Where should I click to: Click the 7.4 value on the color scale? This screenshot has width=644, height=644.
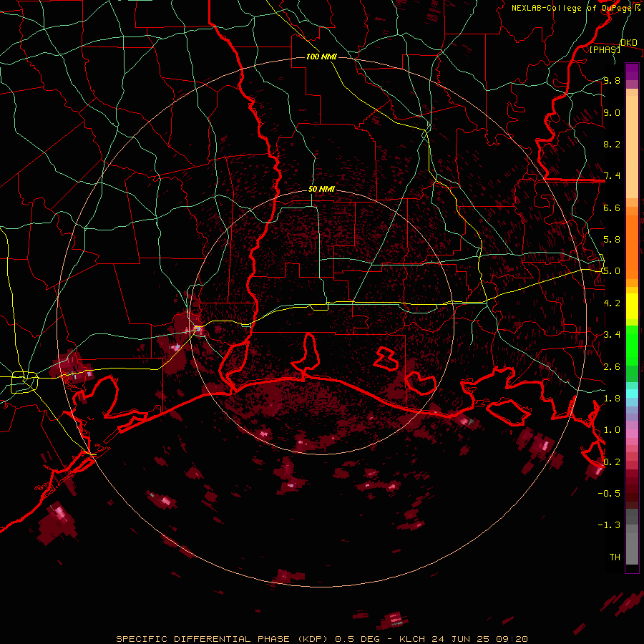(612, 176)
